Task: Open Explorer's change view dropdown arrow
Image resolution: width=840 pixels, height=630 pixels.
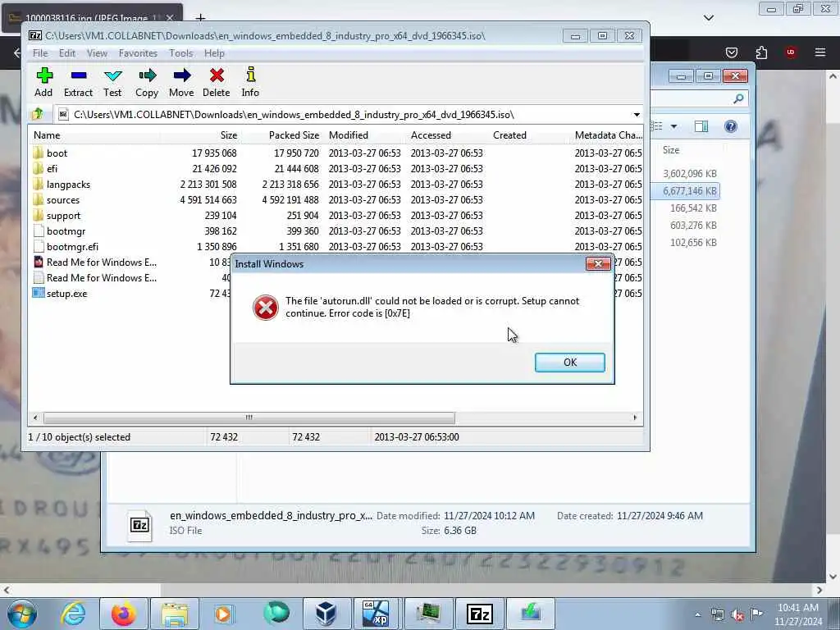Action: [x=674, y=126]
